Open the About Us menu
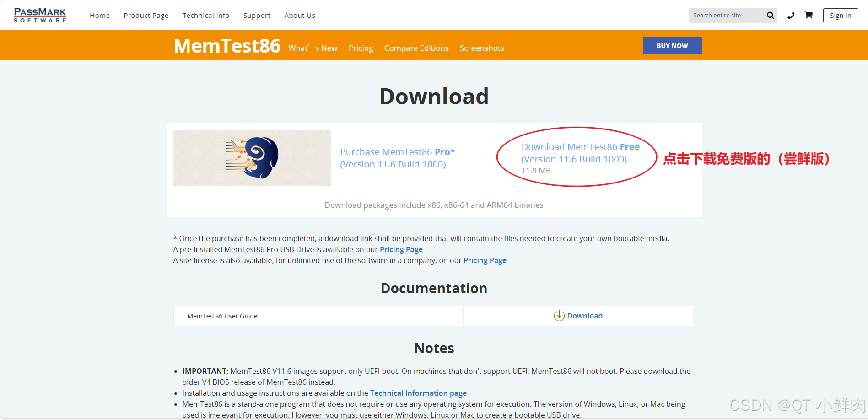This screenshot has width=868, height=420. point(300,16)
